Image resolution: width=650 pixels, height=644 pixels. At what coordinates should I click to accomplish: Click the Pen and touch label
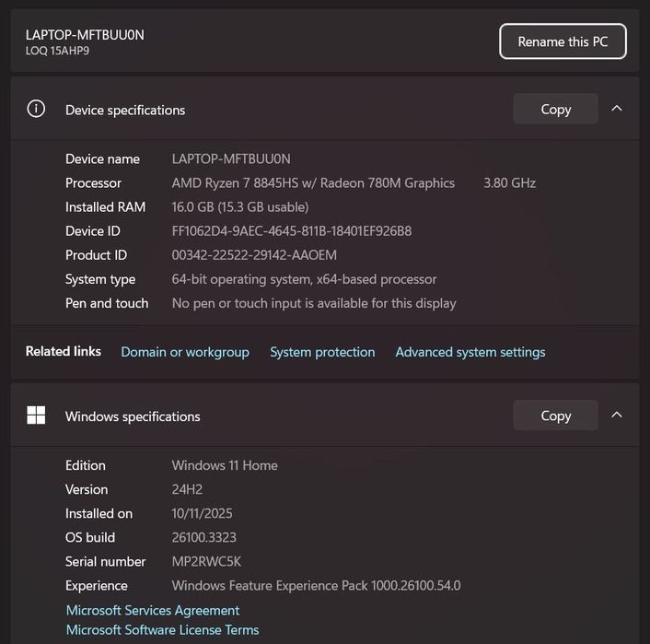pos(107,303)
